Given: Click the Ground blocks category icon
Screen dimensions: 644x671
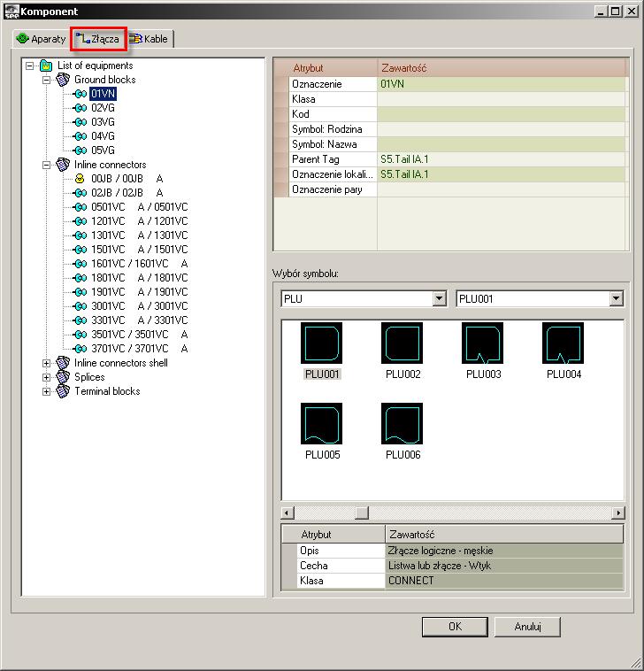Looking at the screenshot, I should click(63, 80).
